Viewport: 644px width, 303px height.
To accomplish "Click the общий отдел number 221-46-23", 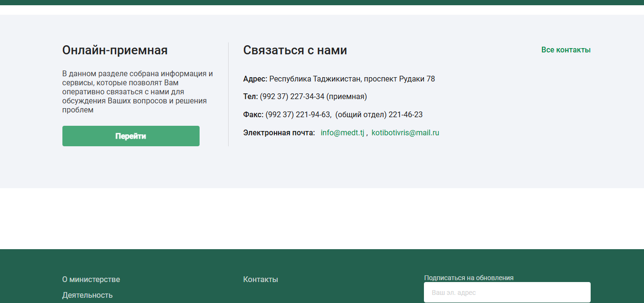I will pyautogui.click(x=405, y=115).
